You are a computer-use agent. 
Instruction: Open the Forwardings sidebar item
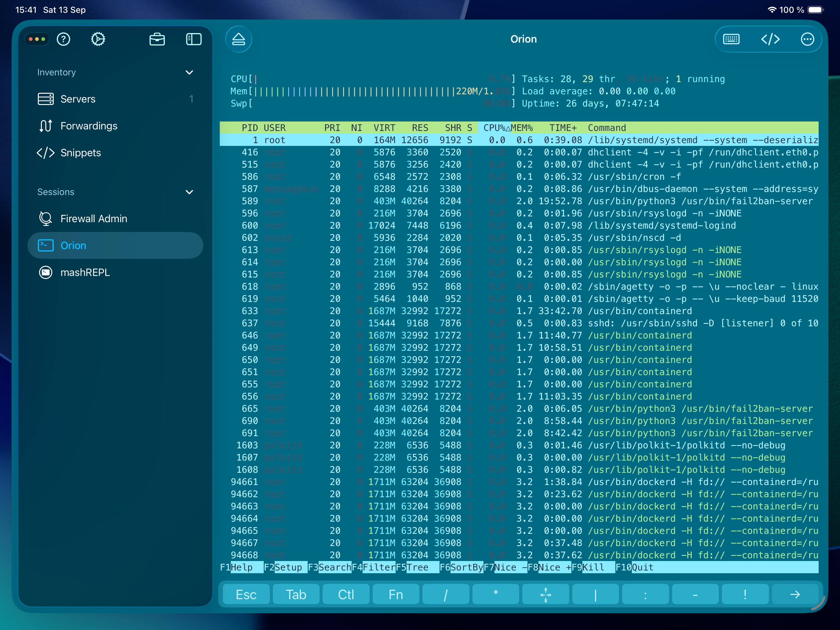tap(89, 126)
